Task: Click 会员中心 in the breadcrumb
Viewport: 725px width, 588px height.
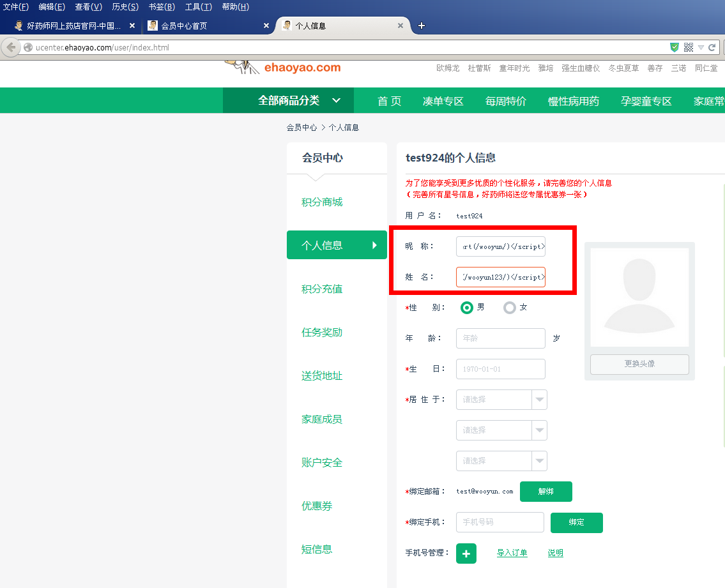Action: [x=301, y=128]
